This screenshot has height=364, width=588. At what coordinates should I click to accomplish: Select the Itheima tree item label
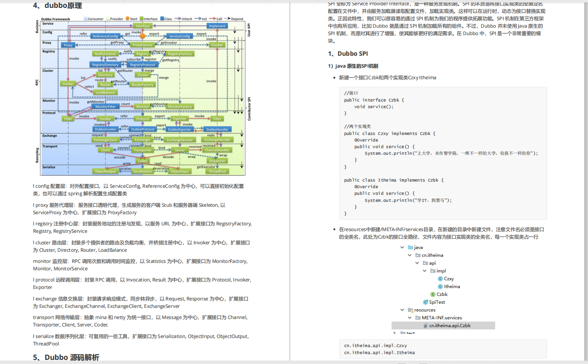point(452,287)
